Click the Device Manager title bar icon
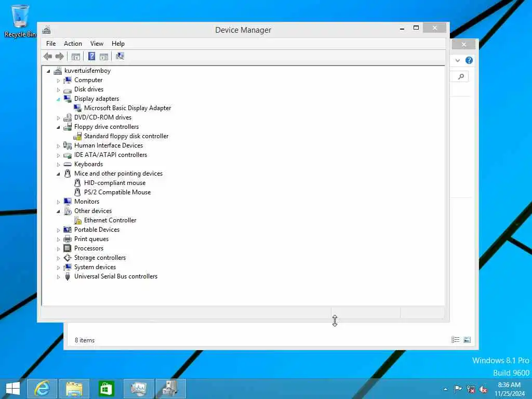 point(46,30)
